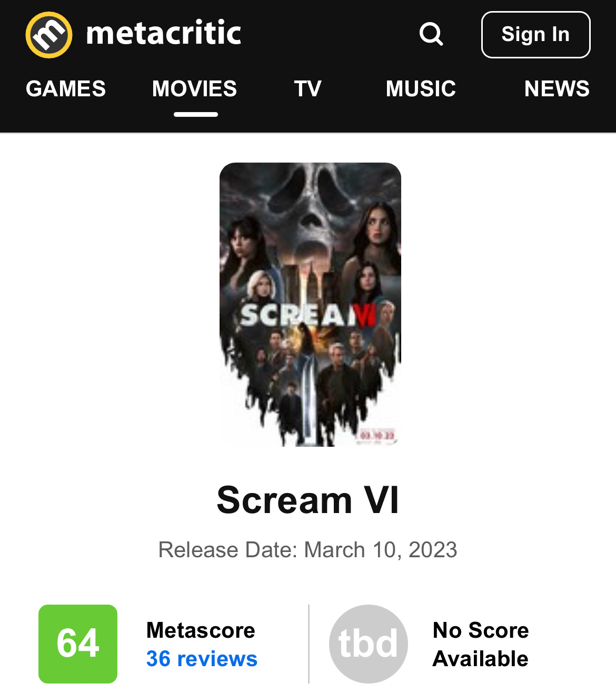Image resolution: width=616 pixels, height=693 pixels.
Task: Go to the TV section
Action: pyautogui.click(x=307, y=88)
